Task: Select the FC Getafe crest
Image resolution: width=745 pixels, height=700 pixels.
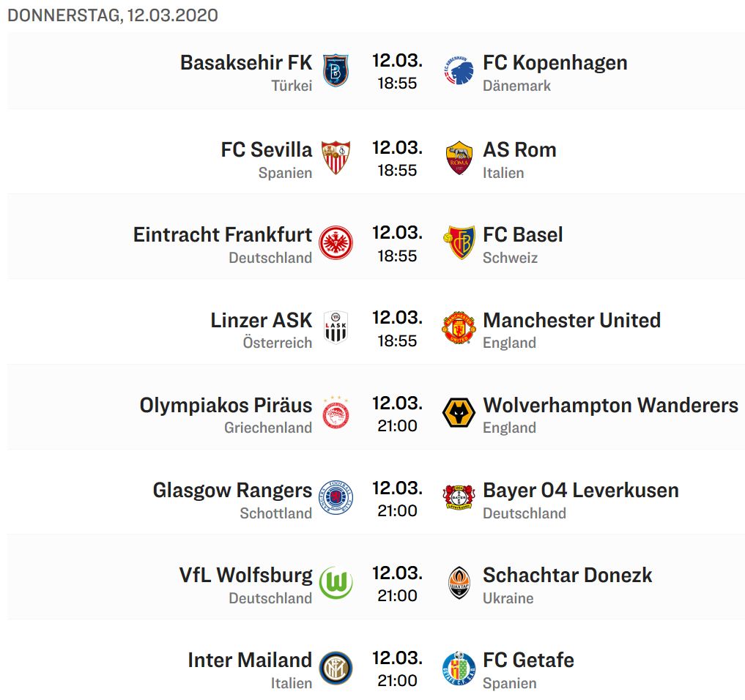Action: pos(459,668)
